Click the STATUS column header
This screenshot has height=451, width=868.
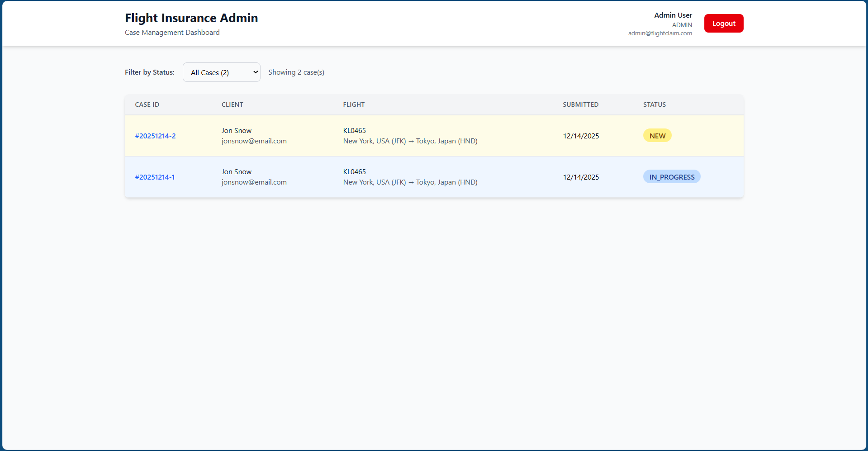[654, 104]
